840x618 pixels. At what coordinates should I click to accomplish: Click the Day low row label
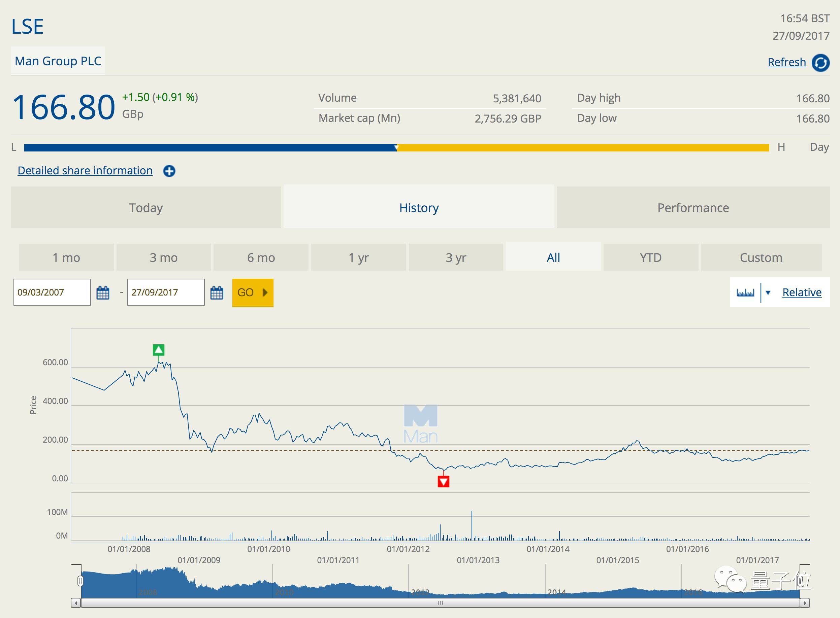pyautogui.click(x=597, y=118)
